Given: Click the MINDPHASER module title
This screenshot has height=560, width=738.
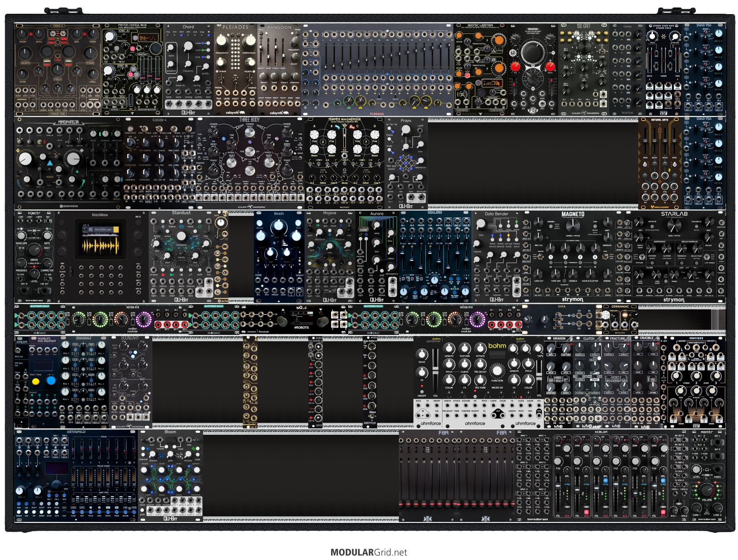Looking at the screenshot, I should pyautogui.click(x=69, y=122).
